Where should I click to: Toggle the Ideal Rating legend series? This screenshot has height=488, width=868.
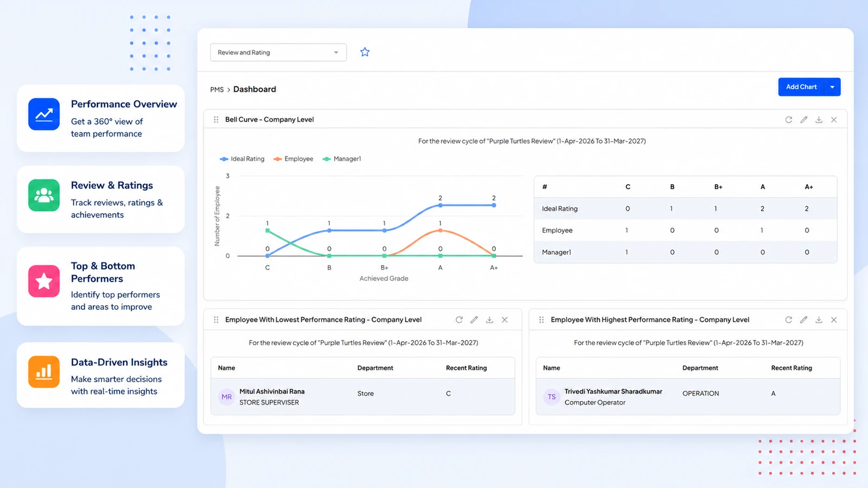242,159
